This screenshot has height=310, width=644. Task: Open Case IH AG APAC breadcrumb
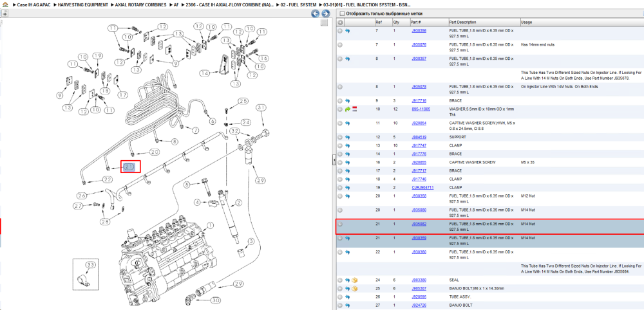tap(33, 5)
